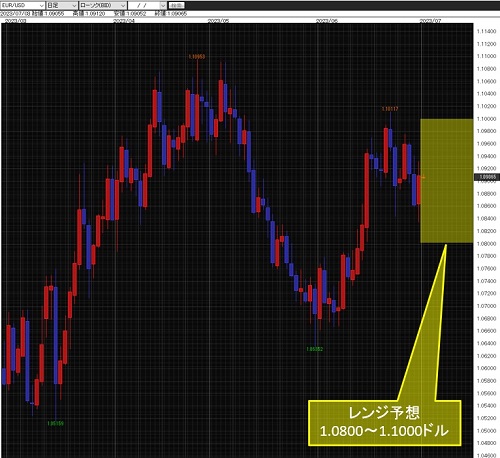Image resolution: width=500 pixels, height=458 pixels.
Task: Click the 検索 search button
Action: pyautogui.click(x=176, y=5)
